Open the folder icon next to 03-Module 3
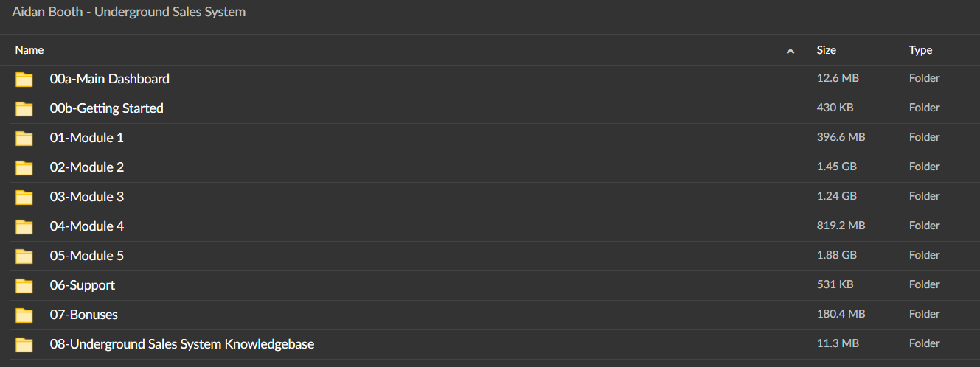Viewport: 980px width, 367px height. pyautogui.click(x=24, y=197)
